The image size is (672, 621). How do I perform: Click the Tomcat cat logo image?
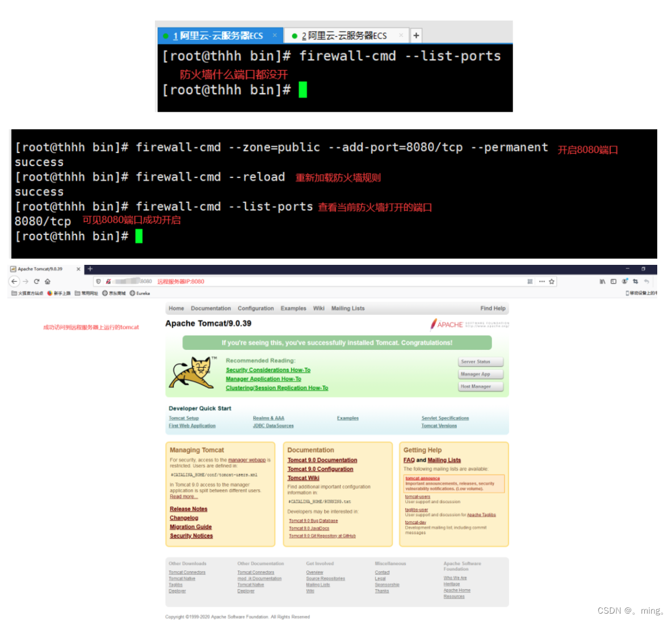coord(192,373)
